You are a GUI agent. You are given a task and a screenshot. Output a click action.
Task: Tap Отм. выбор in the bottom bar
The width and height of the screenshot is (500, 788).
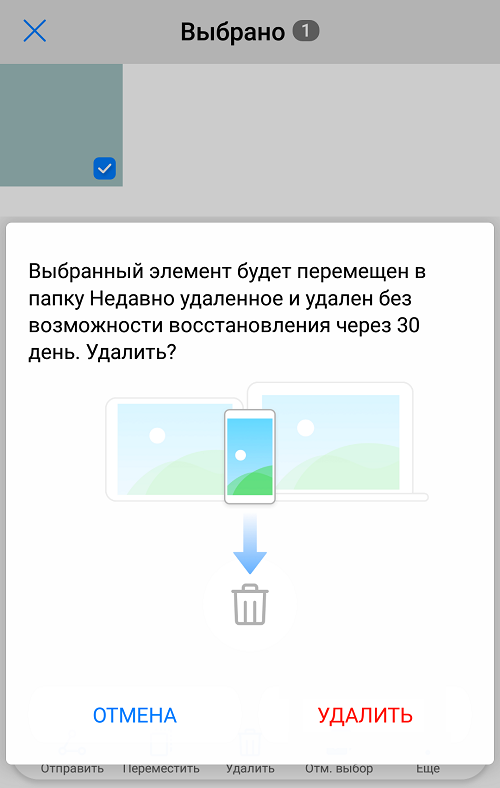pyautogui.click(x=339, y=768)
